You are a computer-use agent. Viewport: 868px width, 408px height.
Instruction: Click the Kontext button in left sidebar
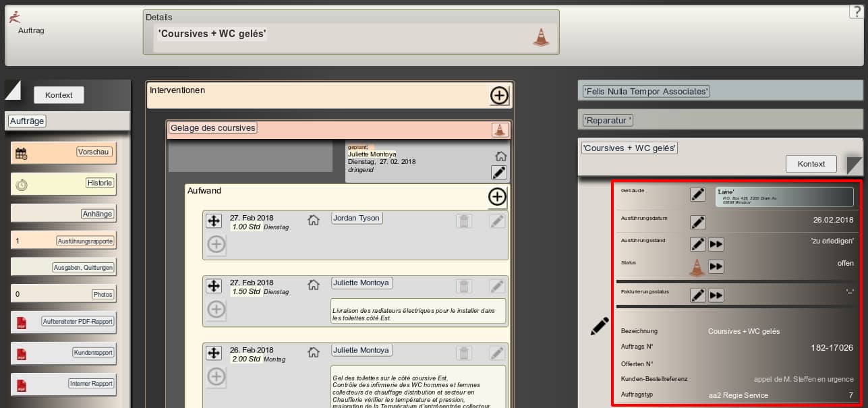(x=59, y=95)
